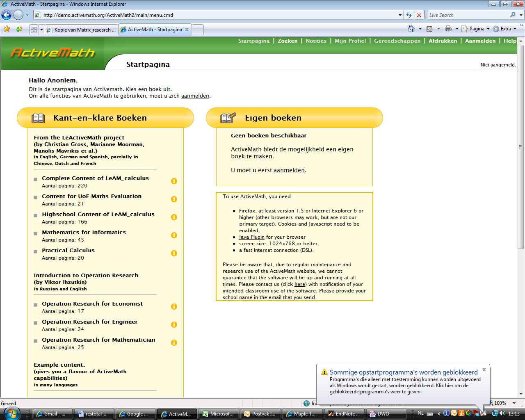Click the Print icon in command bar

pos(448,29)
